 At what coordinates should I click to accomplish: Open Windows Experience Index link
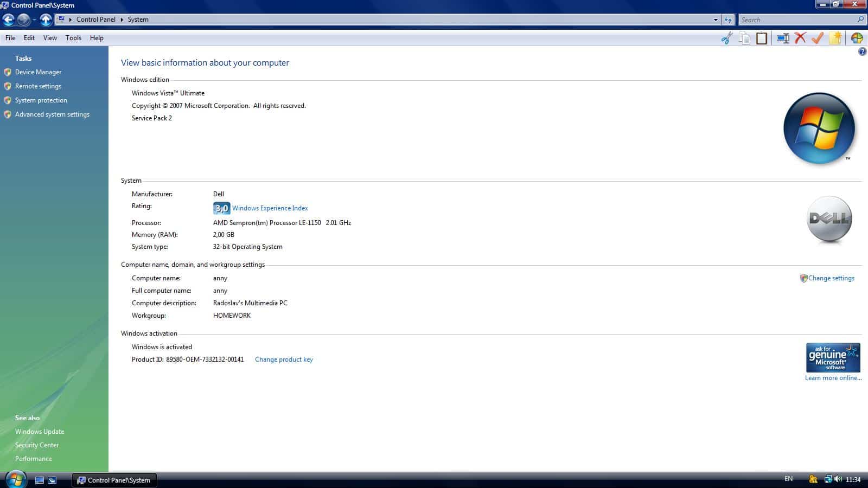(270, 208)
